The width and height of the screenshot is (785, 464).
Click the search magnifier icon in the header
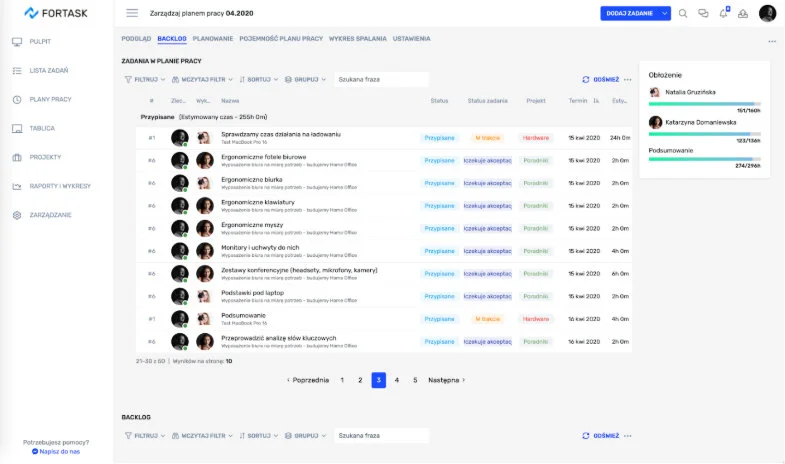683,13
